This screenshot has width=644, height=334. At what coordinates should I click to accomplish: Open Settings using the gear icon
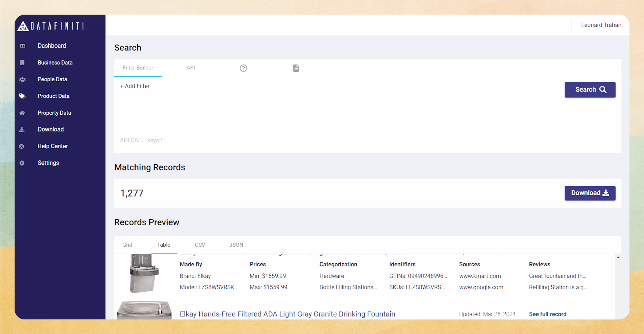point(22,163)
